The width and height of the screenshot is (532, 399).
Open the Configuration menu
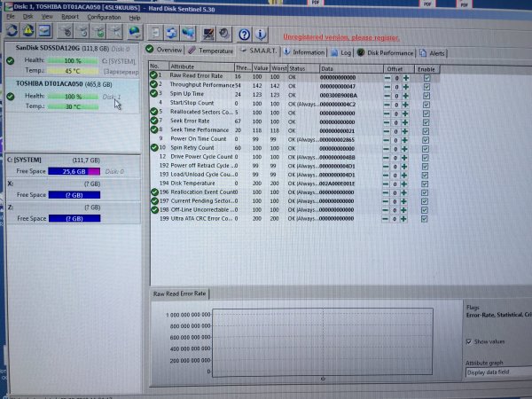(x=104, y=17)
